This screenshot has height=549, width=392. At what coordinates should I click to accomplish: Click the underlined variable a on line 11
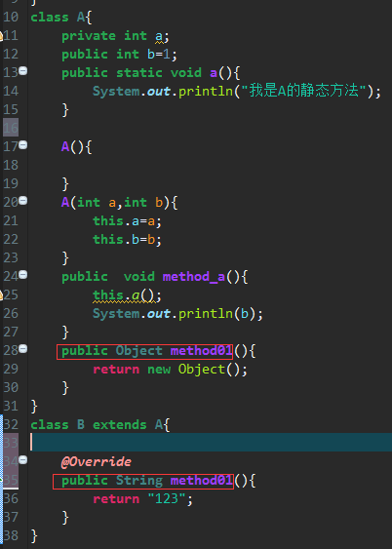(x=159, y=36)
